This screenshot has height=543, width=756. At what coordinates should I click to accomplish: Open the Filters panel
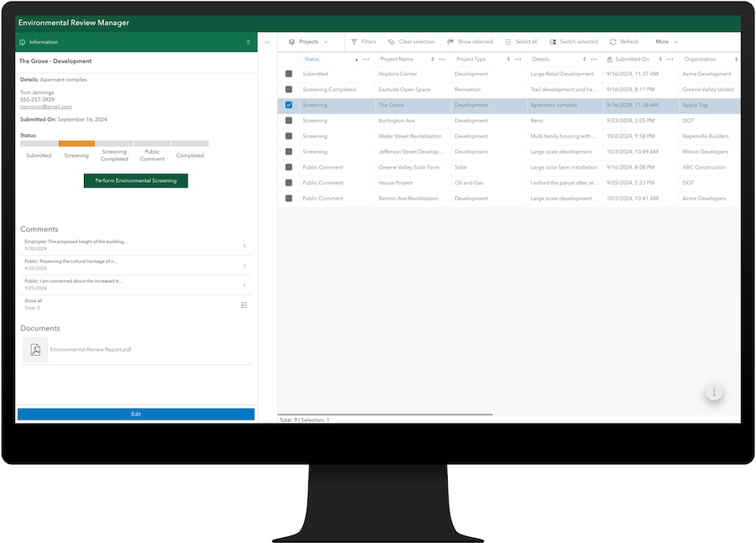(365, 41)
